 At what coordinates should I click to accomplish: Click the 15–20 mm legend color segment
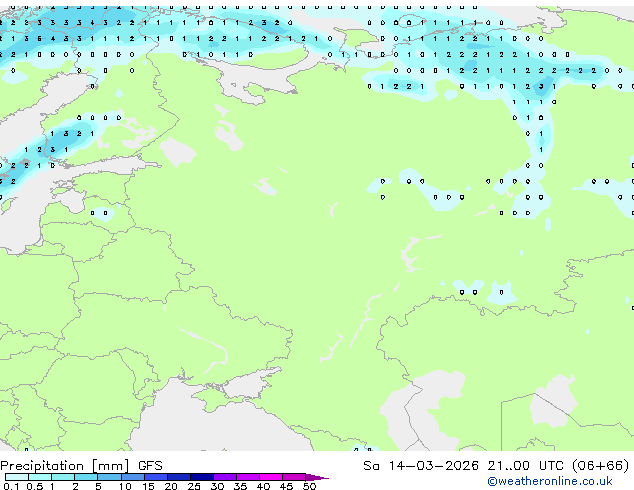click(x=156, y=477)
